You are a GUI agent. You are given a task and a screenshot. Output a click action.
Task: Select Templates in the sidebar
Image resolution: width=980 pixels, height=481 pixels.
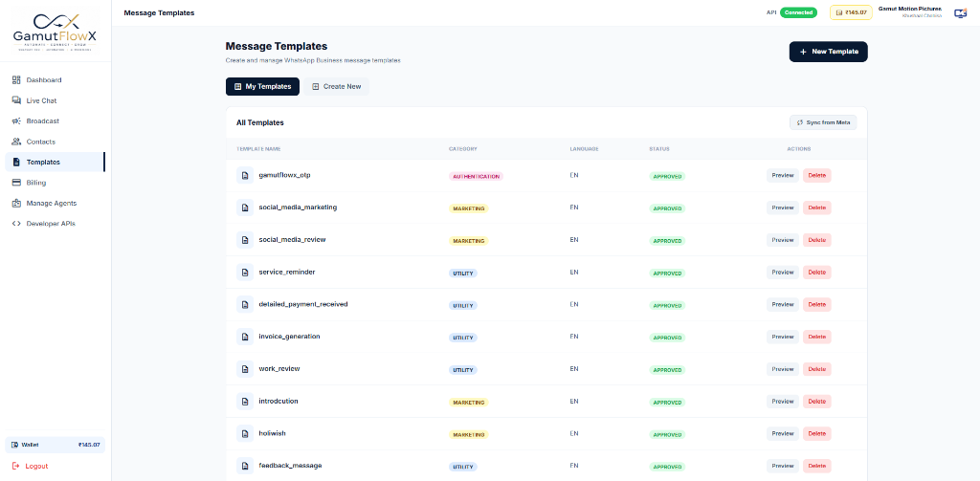[55, 162]
